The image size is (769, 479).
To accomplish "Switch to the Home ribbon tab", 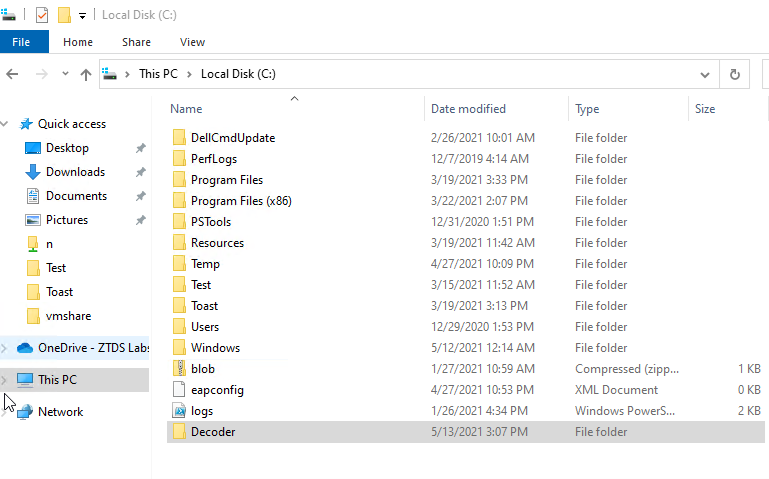I will pyautogui.click(x=78, y=42).
